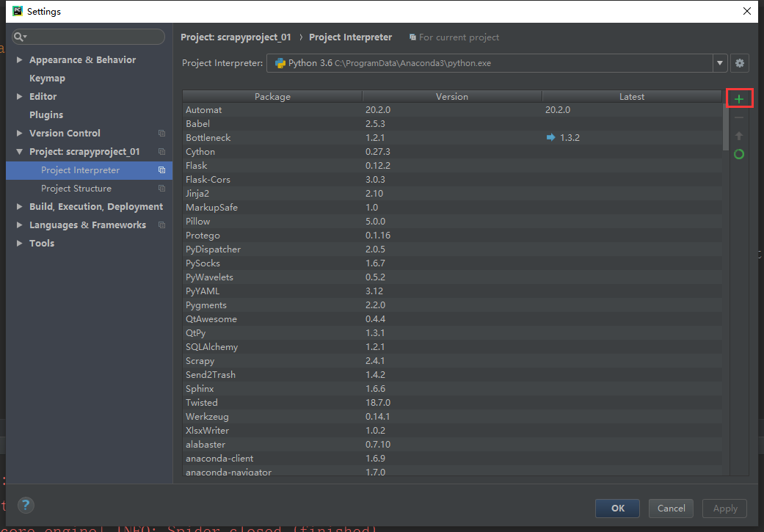
Task: Click the blue update arrow next to 1.3.2
Action: coord(551,137)
